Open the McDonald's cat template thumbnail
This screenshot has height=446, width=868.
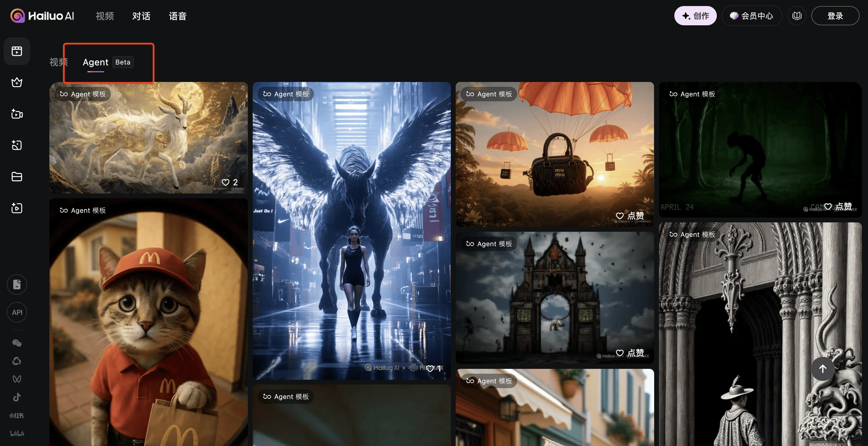[x=148, y=322]
